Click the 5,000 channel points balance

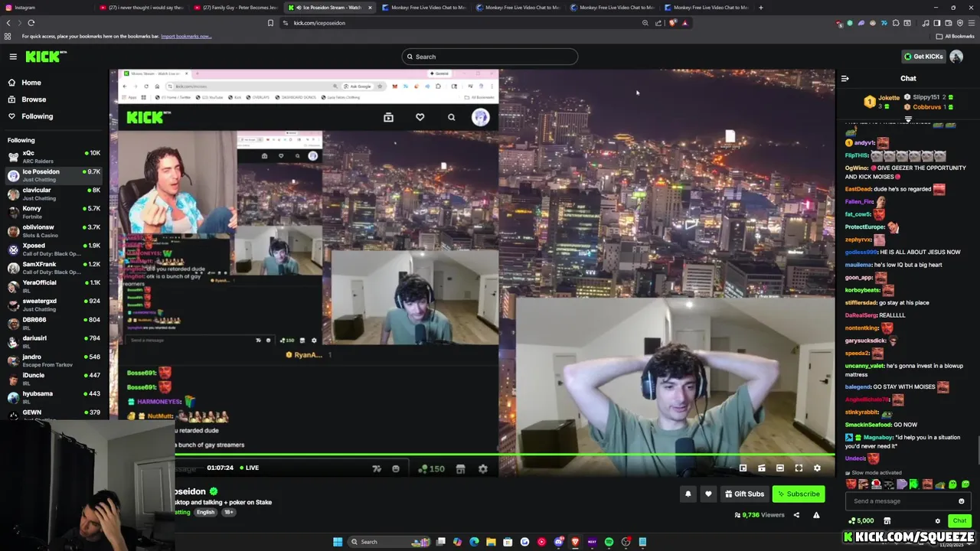pos(861,521)
